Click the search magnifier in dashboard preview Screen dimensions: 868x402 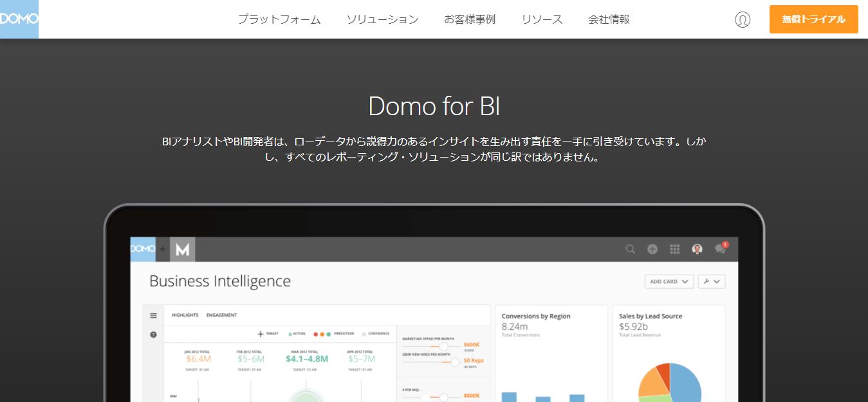tap(631, 249)
